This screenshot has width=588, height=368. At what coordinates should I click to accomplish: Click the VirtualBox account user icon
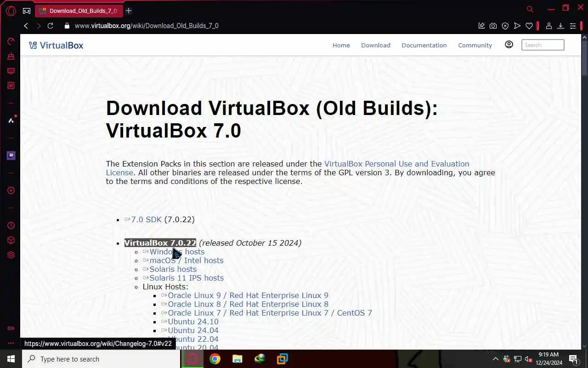pos(509,45)
